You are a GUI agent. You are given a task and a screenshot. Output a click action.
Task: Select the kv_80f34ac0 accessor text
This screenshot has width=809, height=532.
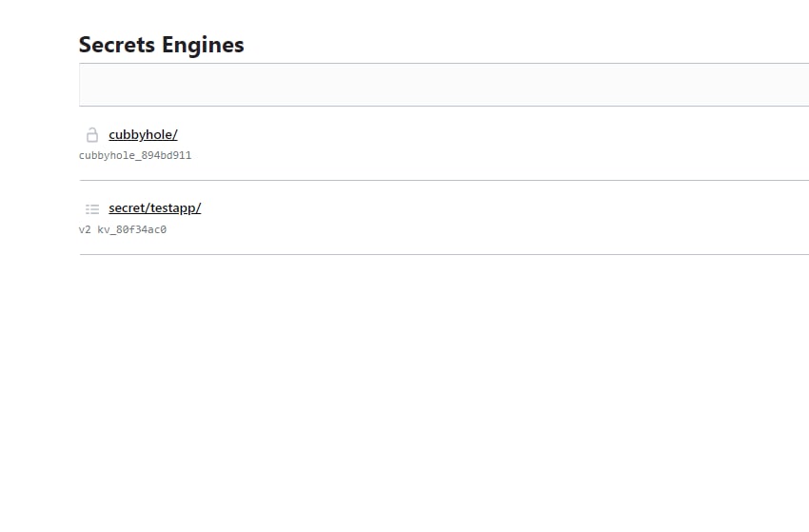point(131,229)
